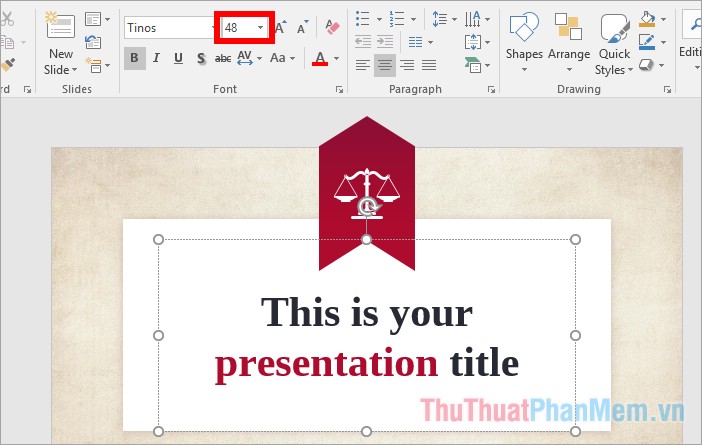This screenshot has width=702, height=445.
Task: Align the text right
Action: click(x=407, y=65)
